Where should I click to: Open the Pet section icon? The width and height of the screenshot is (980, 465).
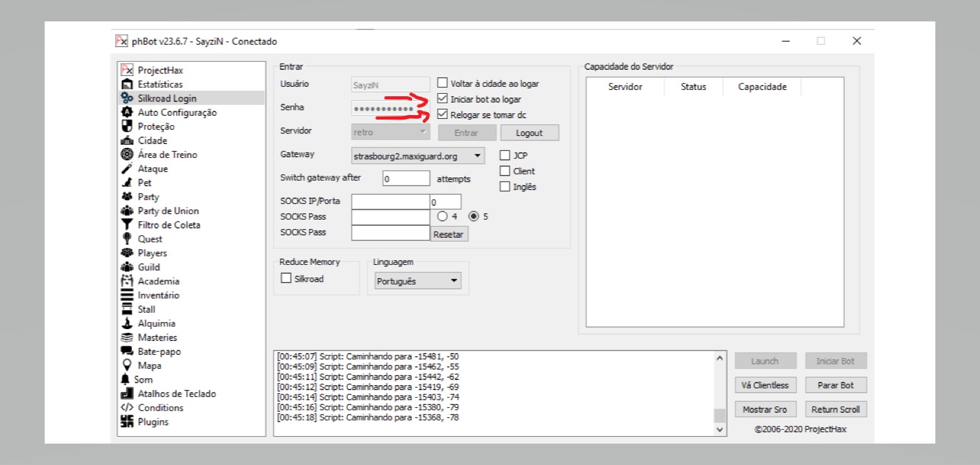[x=126, y=182]
